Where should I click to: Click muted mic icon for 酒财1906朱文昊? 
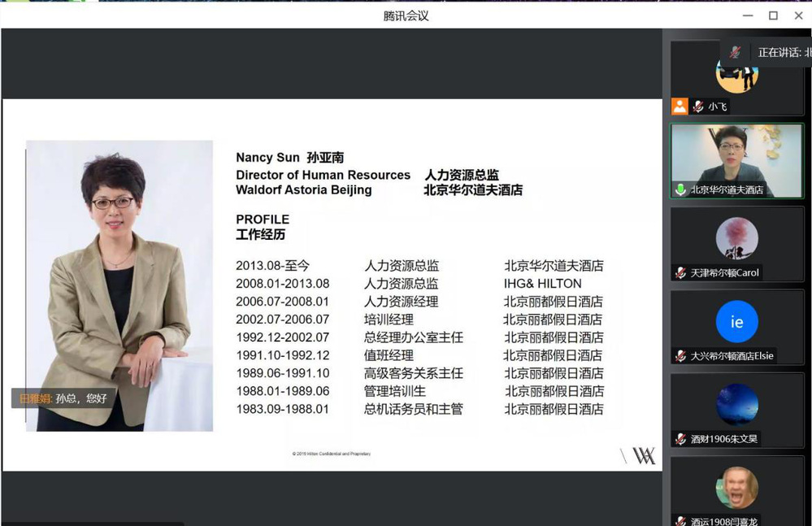[x=680, y=439]
